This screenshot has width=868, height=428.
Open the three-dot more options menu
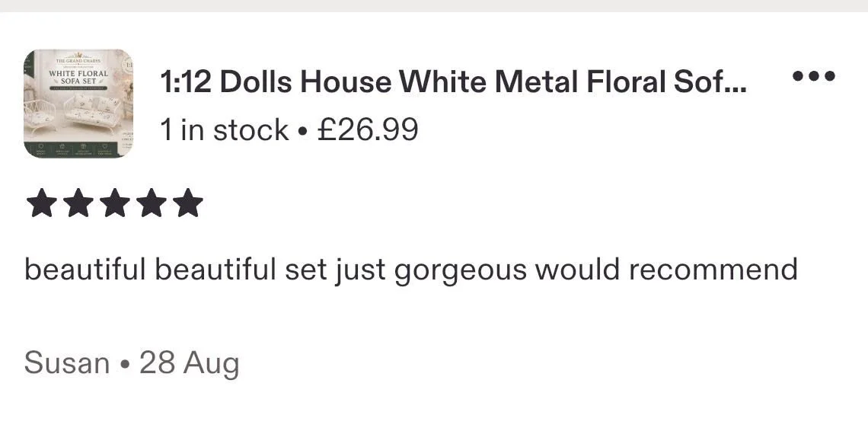[813, 76]
